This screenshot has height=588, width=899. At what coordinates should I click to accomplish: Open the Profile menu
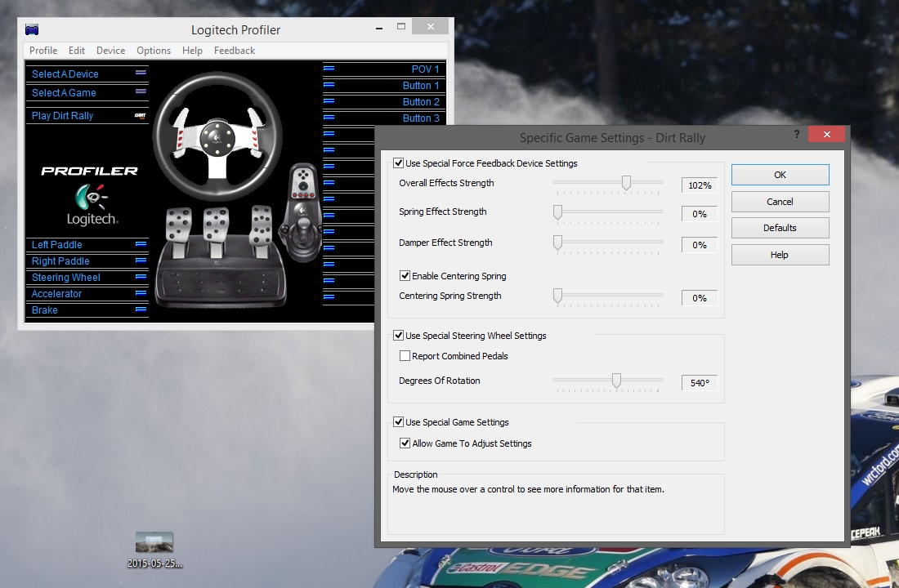coord(43,51)
